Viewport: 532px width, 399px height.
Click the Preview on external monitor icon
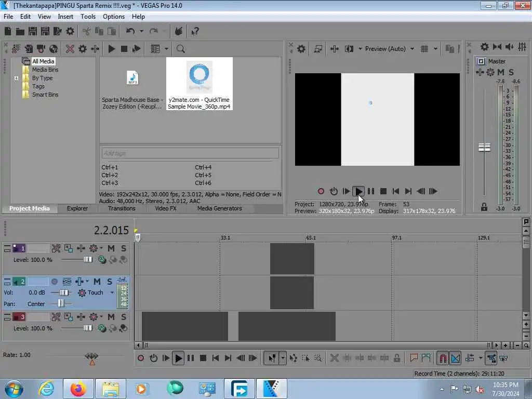[x=318, y=49]
